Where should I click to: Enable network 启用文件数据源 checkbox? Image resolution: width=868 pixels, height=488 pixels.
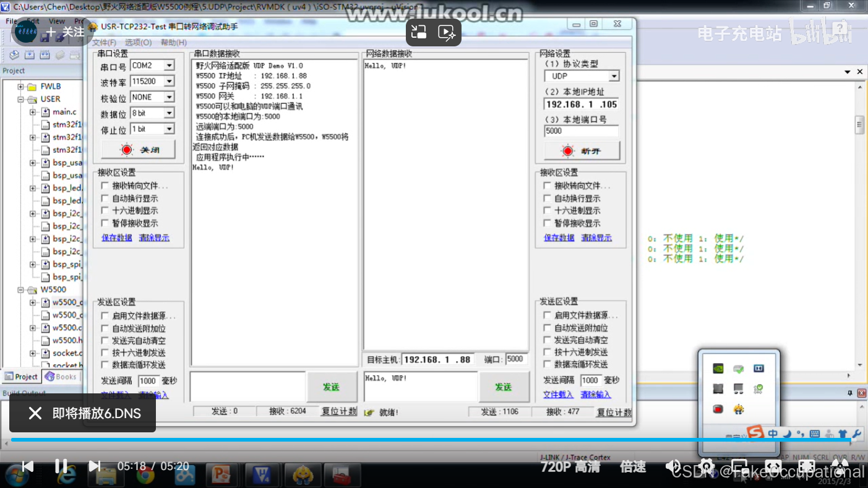548,315
